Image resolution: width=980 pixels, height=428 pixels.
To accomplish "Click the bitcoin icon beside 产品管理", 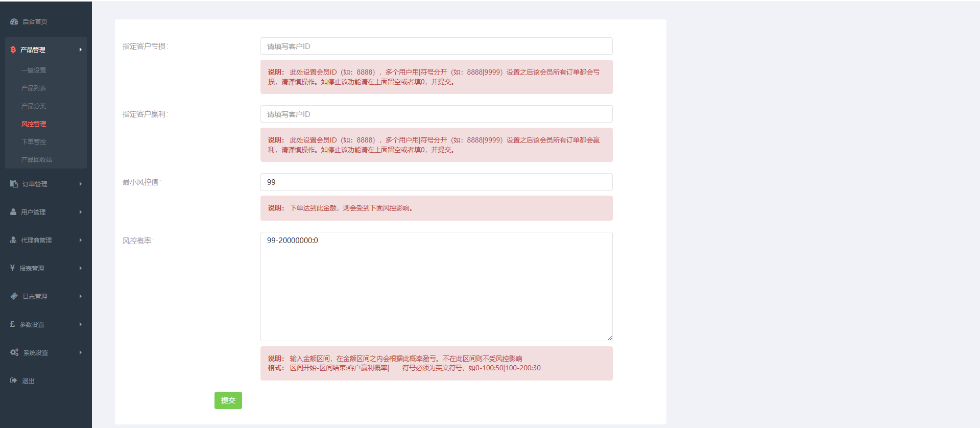I will (13, 50).
